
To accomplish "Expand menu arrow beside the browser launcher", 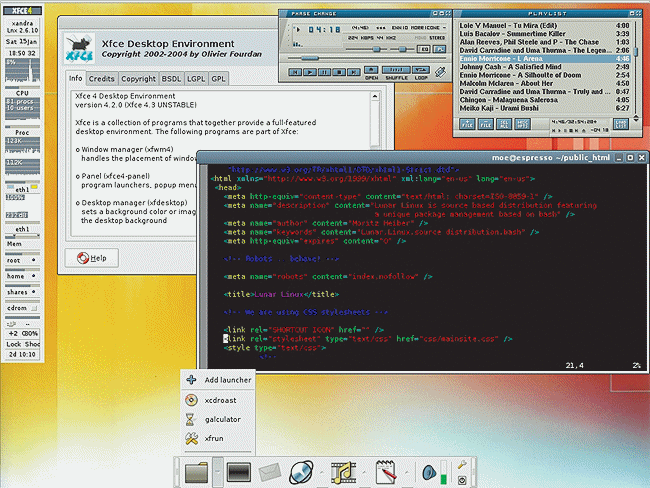I will pyautogui.click(x=322, y=472).
